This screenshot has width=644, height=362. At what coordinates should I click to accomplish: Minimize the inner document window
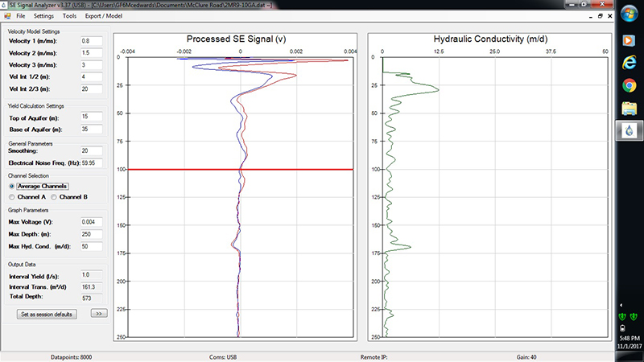coord(591,16)
